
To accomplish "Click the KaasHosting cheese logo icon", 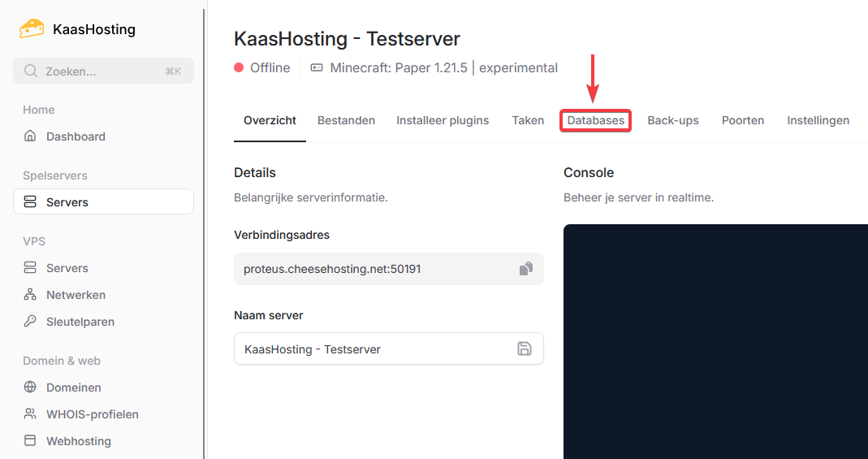I will [x=32, y=28].
